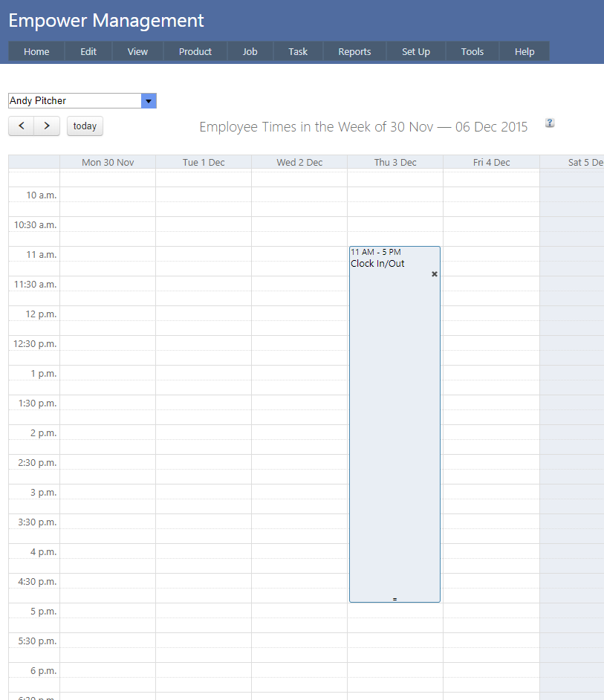The height and width of the screenshot is (700, 604).
Task: Open the Task menu
Action: 298,51
